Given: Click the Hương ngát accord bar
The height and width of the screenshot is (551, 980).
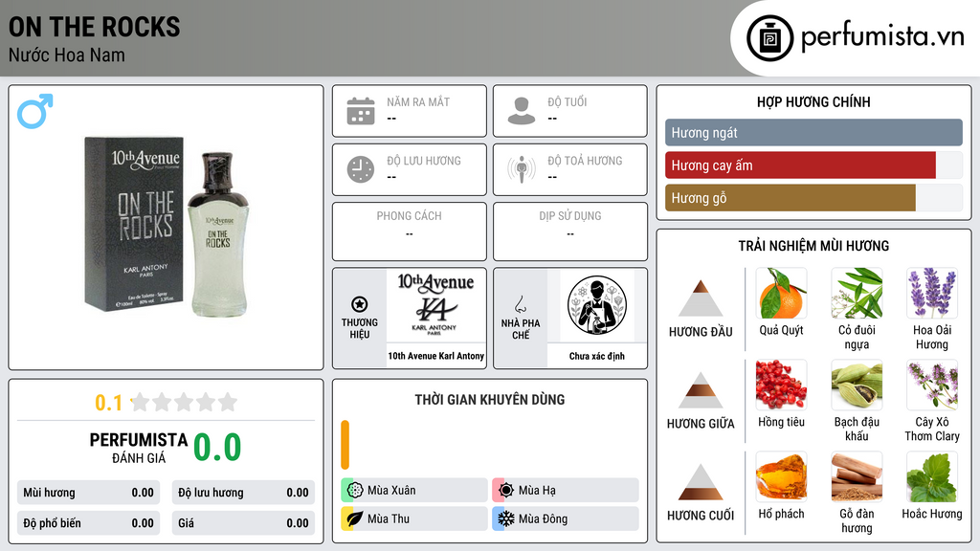Looking at the screenshot, I should (x=813, y=132).
